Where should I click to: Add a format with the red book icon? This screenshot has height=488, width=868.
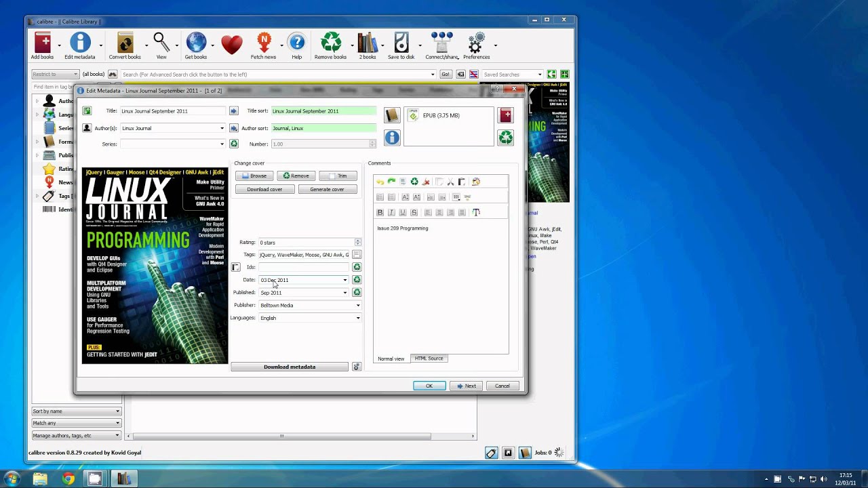tap(506, 115)
